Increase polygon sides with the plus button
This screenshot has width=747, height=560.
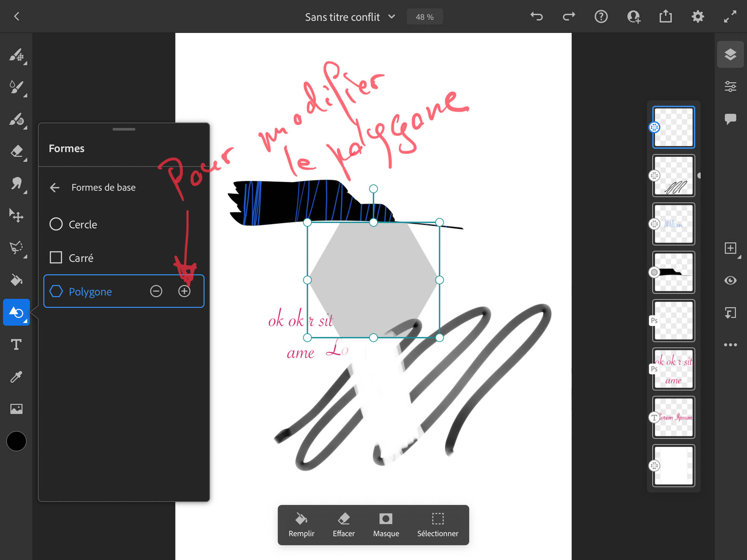coord(184,291)
